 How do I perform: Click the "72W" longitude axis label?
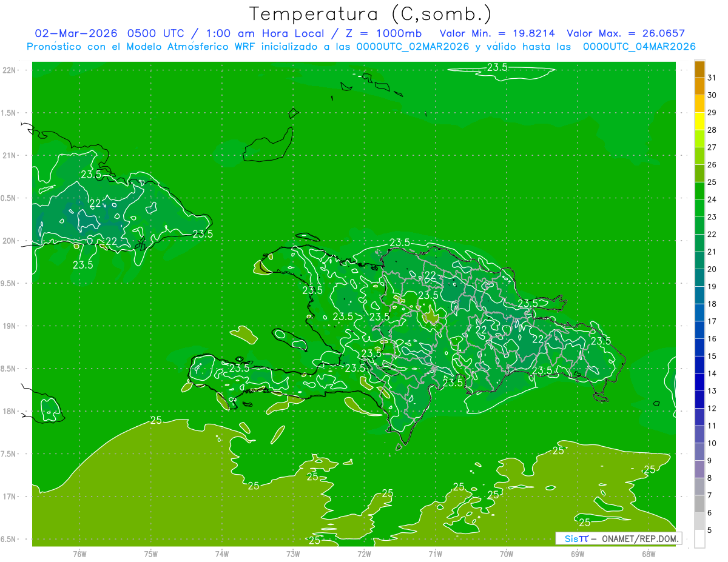364,554
